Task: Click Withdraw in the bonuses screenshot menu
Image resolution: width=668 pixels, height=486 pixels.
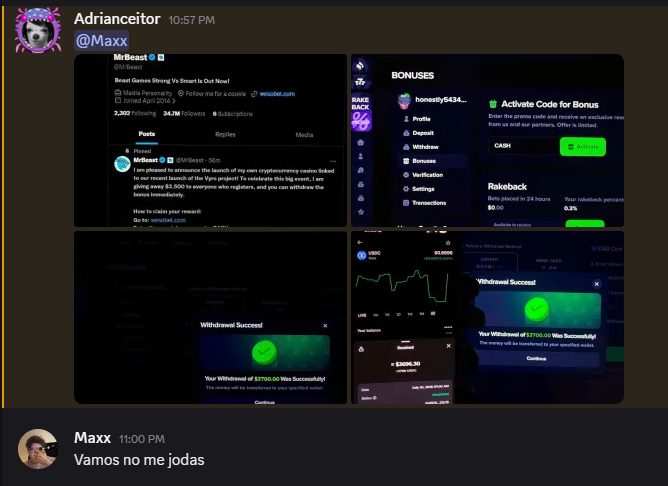Action: 421,147
